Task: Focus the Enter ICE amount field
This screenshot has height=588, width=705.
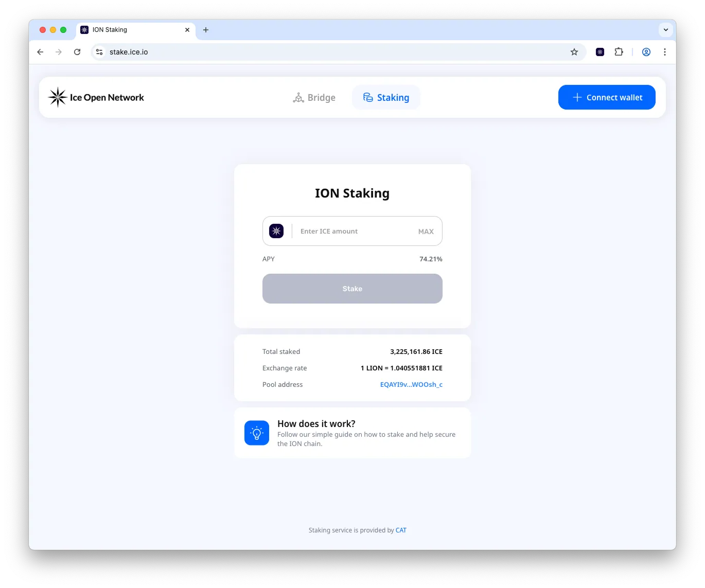Action: (x=352, y=231)
